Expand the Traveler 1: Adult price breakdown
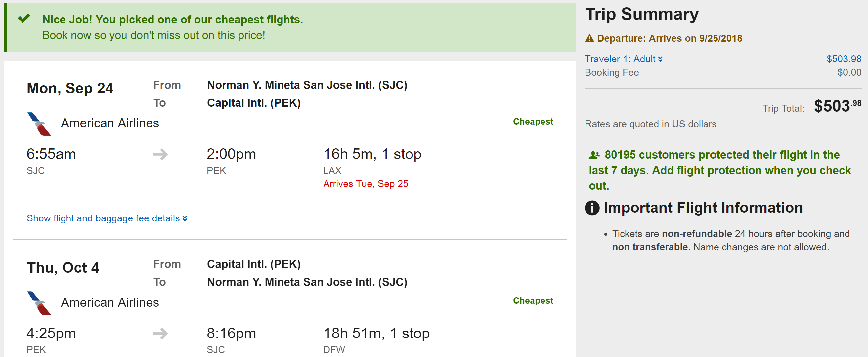The width and height of the screenshot is (868, 357). [623, 59]
